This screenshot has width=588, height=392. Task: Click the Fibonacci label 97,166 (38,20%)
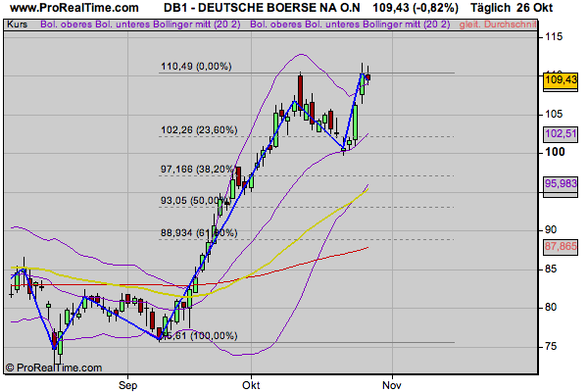[198, 170]
